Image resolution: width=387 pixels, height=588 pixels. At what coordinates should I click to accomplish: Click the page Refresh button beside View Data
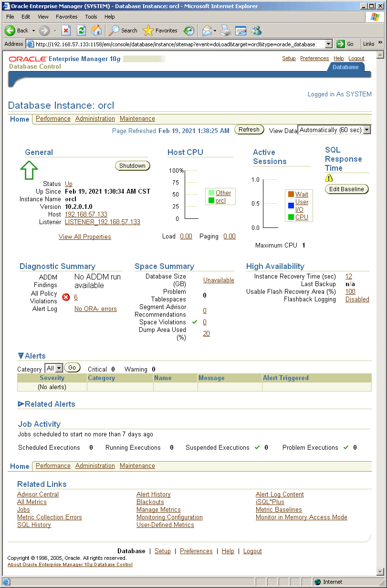click(249, 130)
